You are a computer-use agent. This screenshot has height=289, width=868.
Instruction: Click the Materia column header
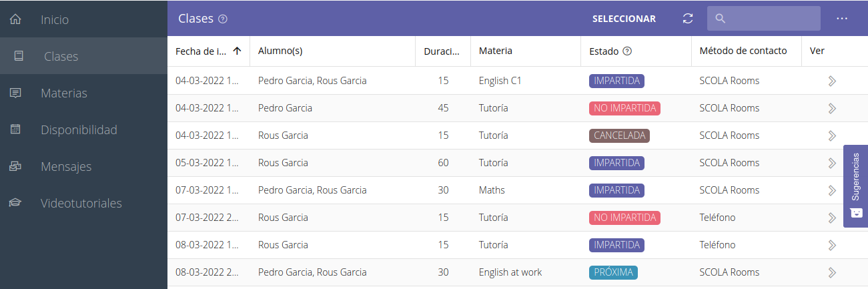496,51
